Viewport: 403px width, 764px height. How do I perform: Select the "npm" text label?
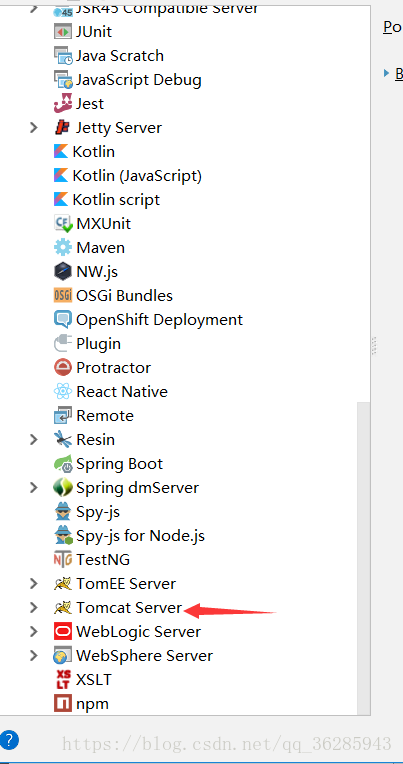click(x=93, y=705)
